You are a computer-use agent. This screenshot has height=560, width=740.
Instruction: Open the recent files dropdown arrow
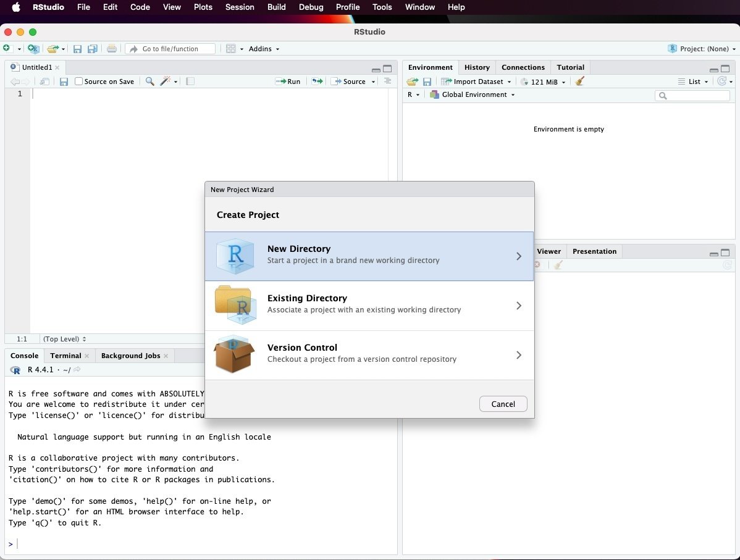click(63, 49)
